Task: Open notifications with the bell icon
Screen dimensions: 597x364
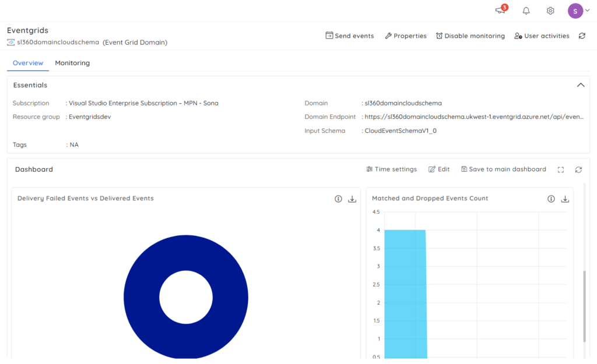Action: [525, 10]
